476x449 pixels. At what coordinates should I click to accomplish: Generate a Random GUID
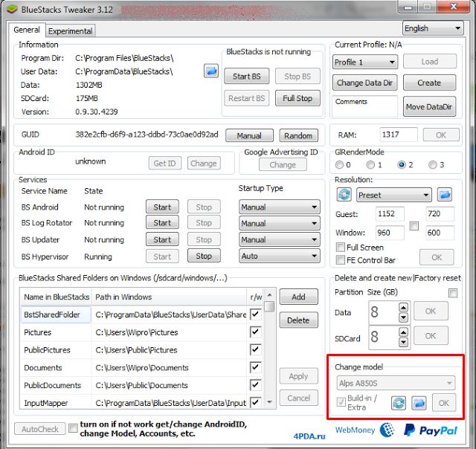click(298, 135)
